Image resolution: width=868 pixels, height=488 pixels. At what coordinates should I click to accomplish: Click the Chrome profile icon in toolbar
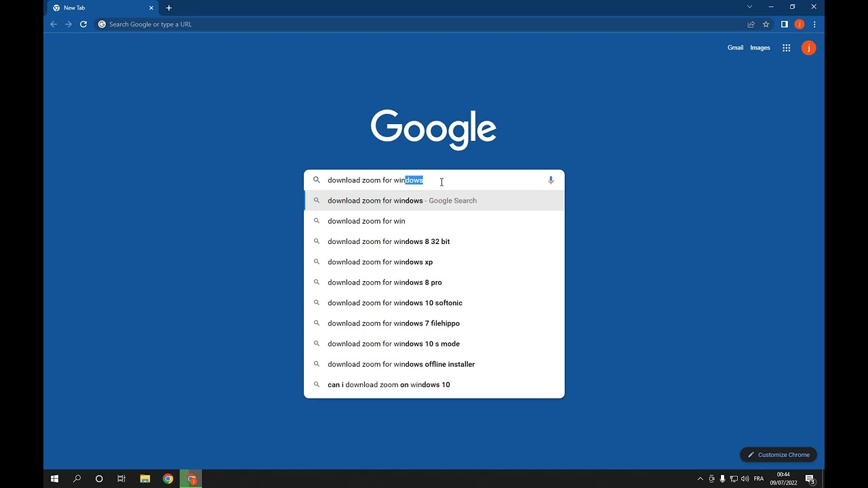[x=800, y=24]
